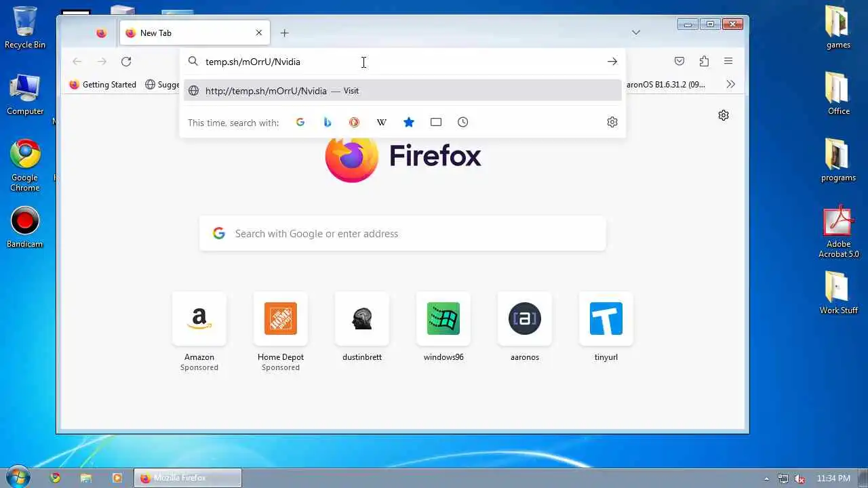Select the Office folder on desktop

point(838,94)
